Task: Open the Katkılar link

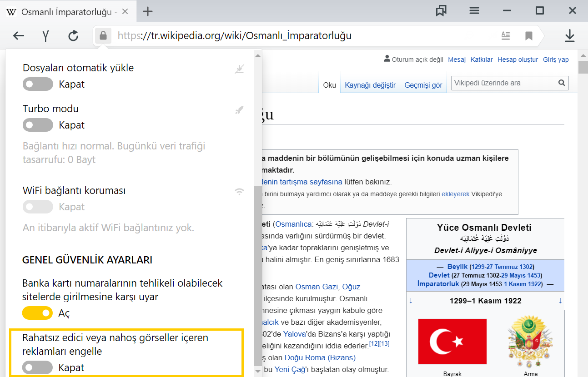Action: tap(482, 60)
